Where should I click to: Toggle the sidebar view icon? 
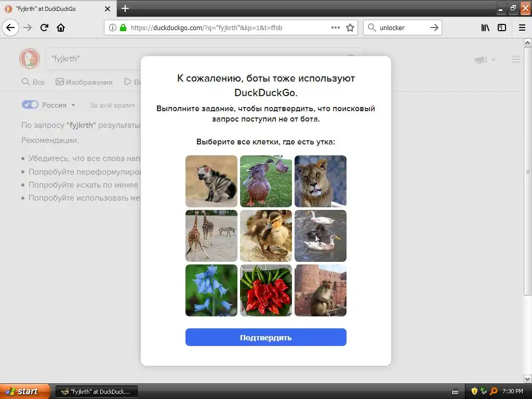pos(502,28)
